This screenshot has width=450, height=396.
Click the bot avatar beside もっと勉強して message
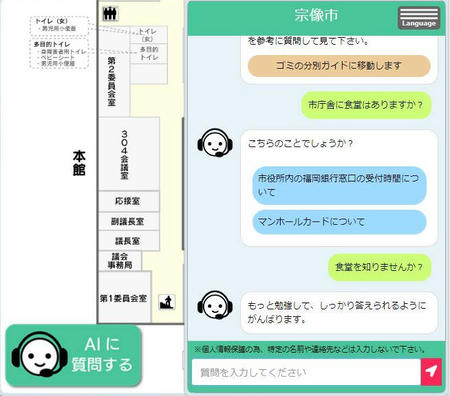215,305
